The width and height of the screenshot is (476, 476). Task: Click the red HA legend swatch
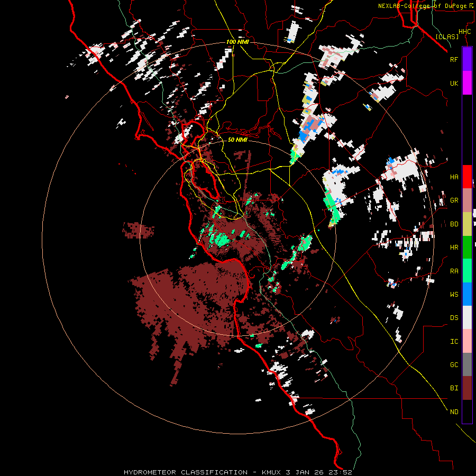(x=467, y=177)
